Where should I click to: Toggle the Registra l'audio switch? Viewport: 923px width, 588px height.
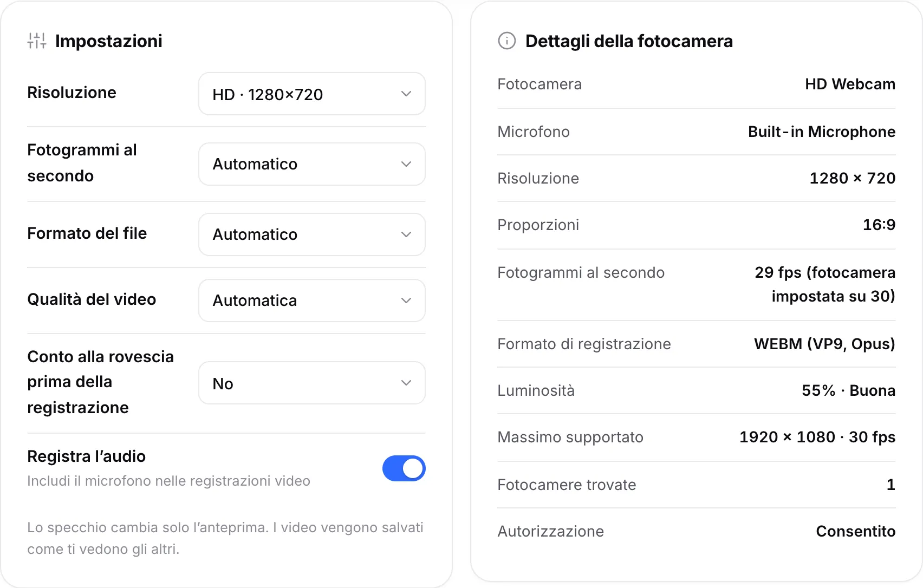click(x=404, y=468)
